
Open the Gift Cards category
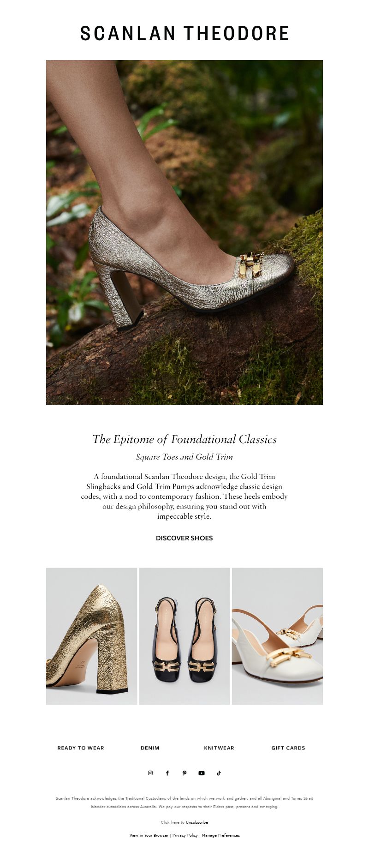[x=288, y=748]
